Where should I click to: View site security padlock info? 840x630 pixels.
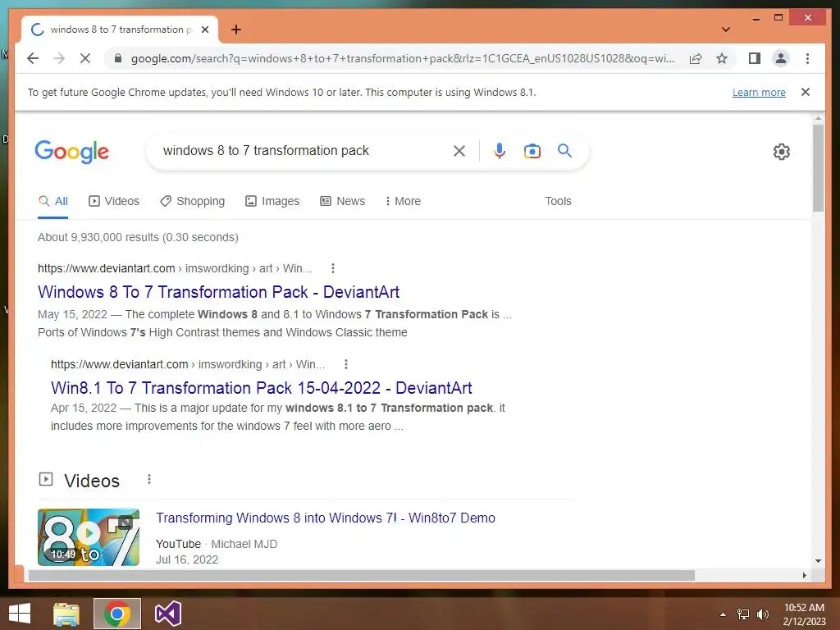click(x=118, y=58)
